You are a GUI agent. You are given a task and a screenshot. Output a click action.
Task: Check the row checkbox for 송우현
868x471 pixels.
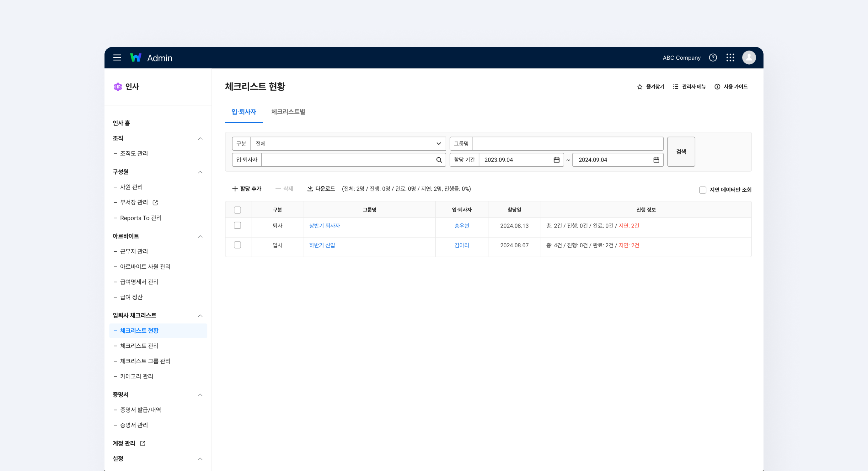point(238,226)
